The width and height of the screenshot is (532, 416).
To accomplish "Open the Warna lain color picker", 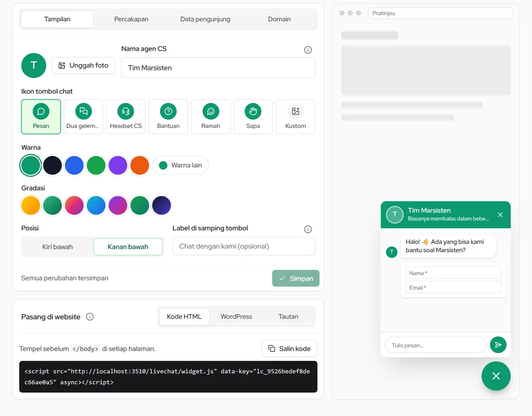I will (180, 165).
